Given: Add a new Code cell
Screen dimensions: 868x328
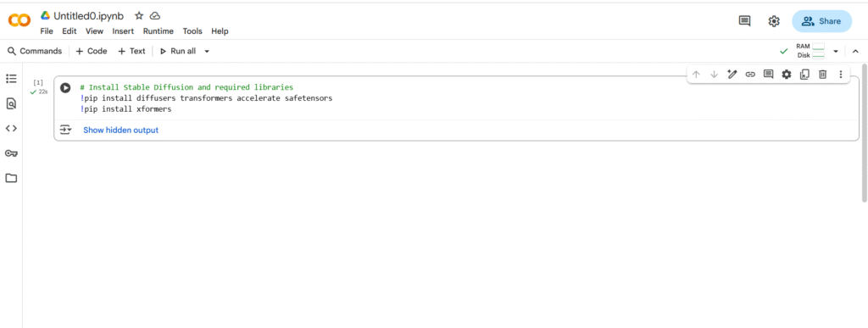Looking at the screenshot, I should [x=92, y=51].
